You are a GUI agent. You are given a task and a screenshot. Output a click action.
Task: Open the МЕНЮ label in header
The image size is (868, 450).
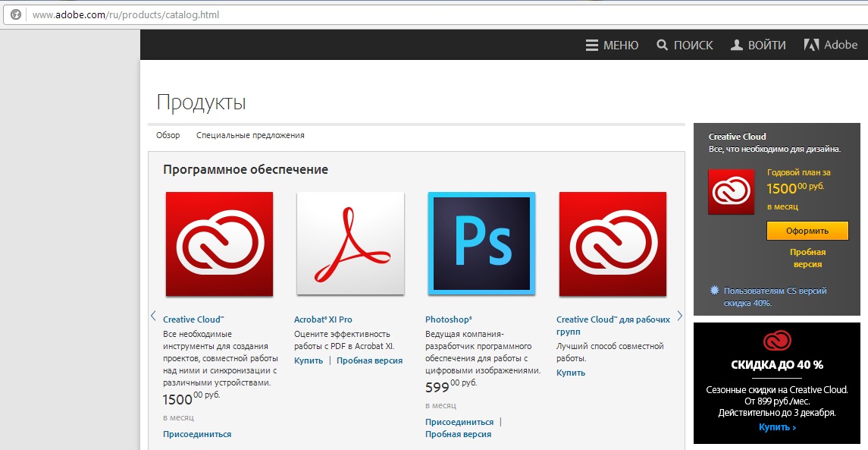[621, 45]
